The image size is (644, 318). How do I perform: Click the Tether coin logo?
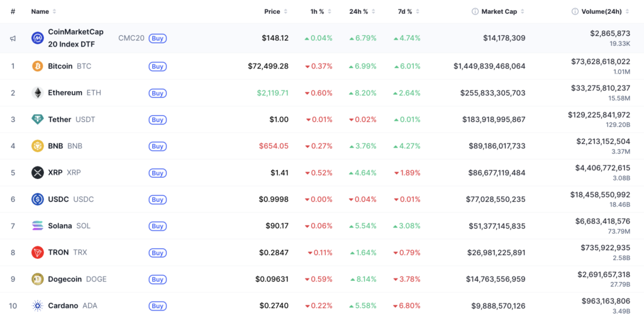pos(37,119)
